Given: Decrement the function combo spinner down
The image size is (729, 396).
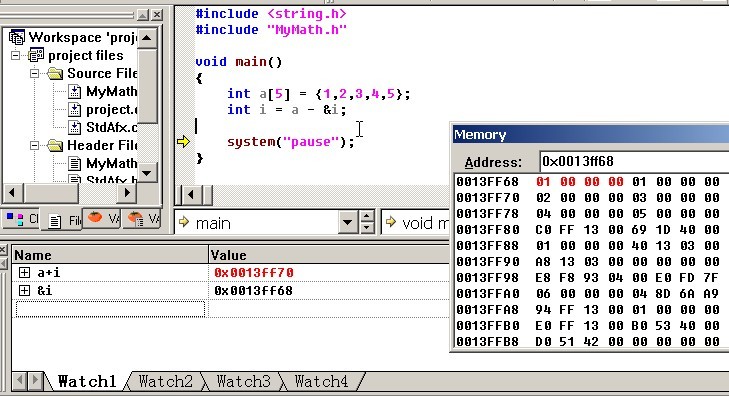Looking at the screenshot, I should point(367,228).
